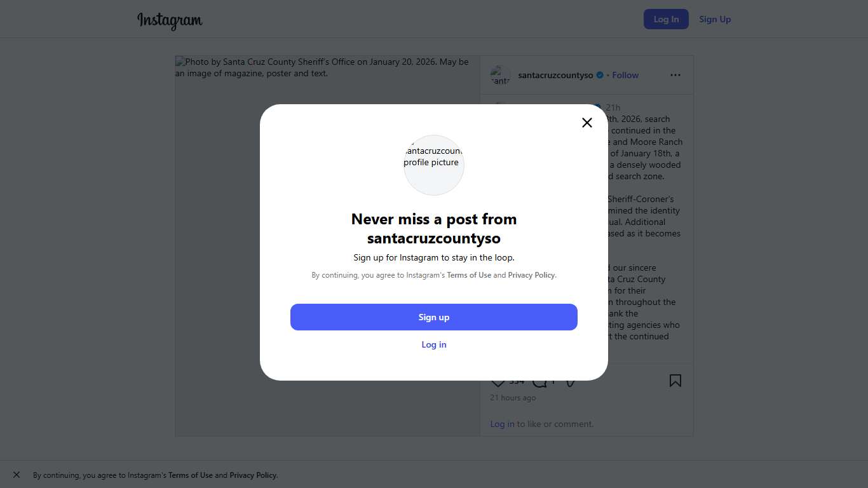Click Privacy Policy in bottom banner

[x=253, y=475]
